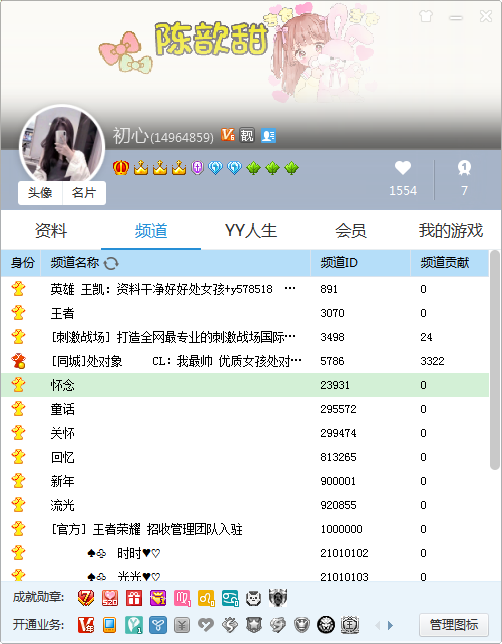The height and width of the screenshot is (644, 502).
Task: Click the username 初心
Action: pyautogui.click(x=130, y=135)
